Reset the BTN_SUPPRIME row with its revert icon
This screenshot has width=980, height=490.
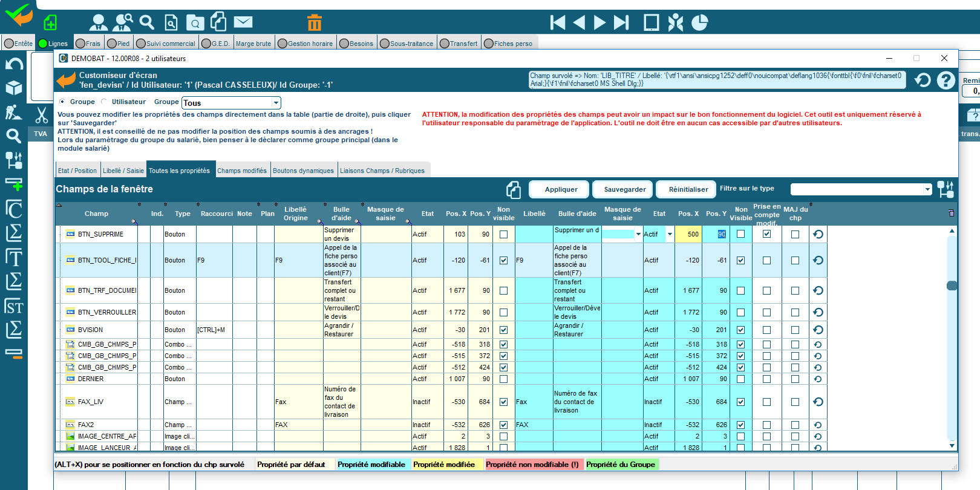[x=818, y=235]
